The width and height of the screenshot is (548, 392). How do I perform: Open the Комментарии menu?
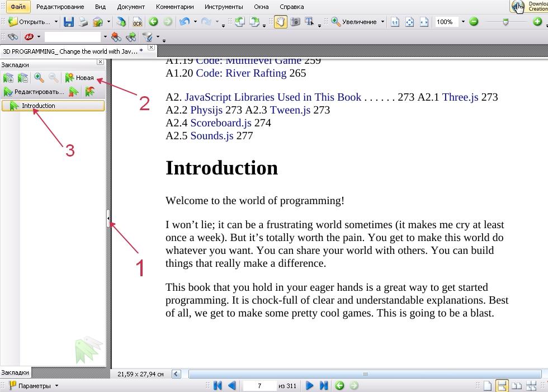(174, 7)
